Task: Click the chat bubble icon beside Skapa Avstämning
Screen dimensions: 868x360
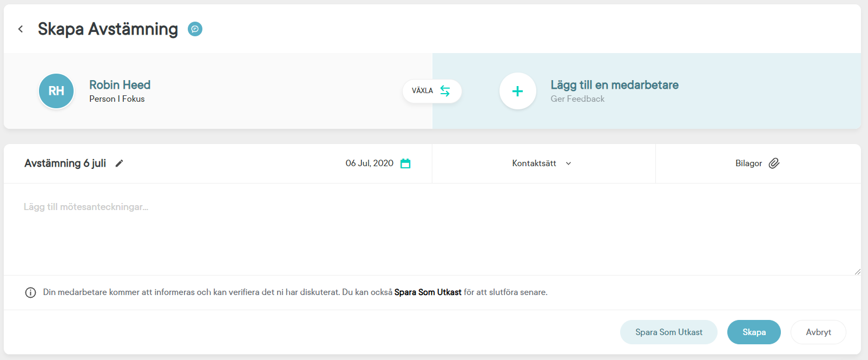Action: pyautogui.click(x=195, y=29)
